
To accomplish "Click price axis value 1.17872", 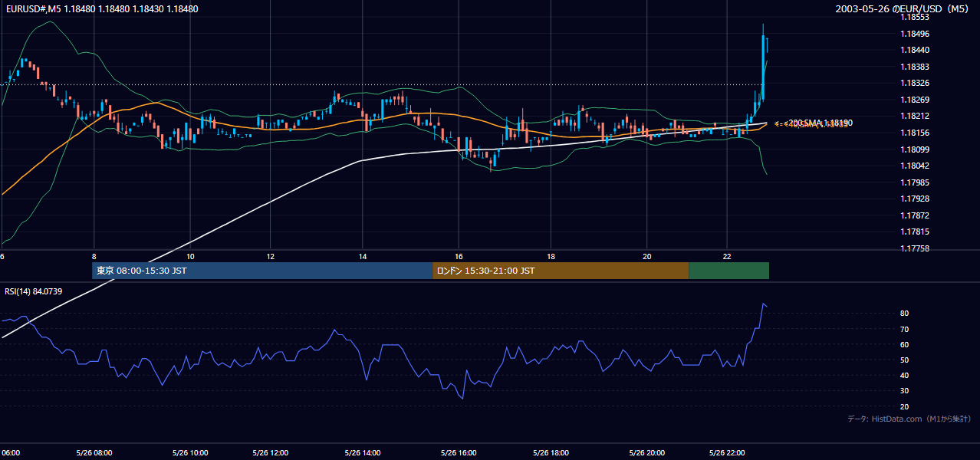I will point(914,215).
